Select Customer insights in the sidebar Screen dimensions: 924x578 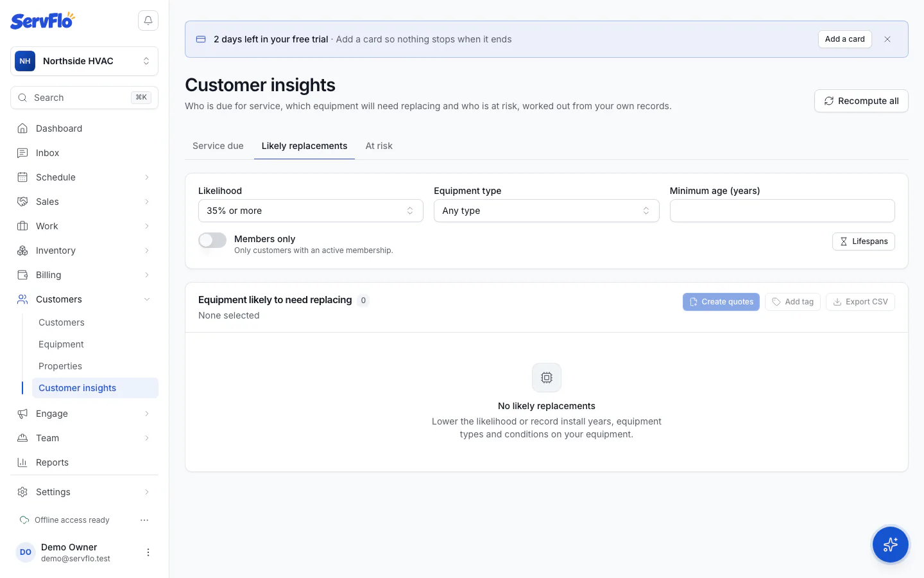[95, 388]
